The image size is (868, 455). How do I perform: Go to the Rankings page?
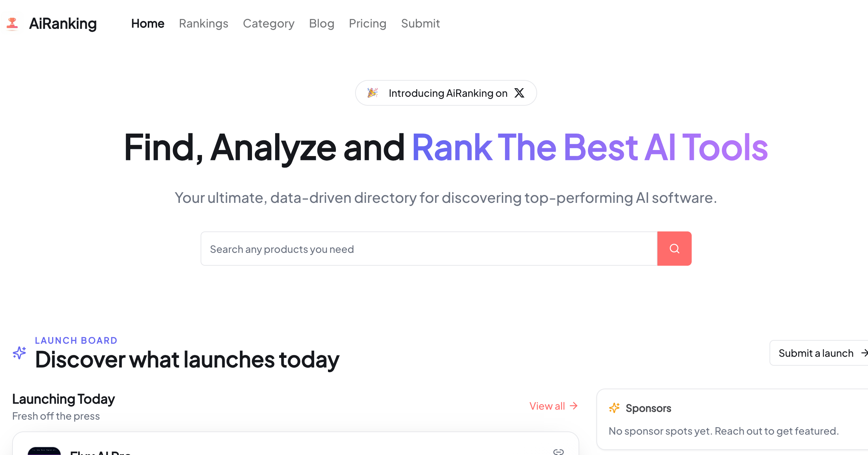click(x=203, y=24)
